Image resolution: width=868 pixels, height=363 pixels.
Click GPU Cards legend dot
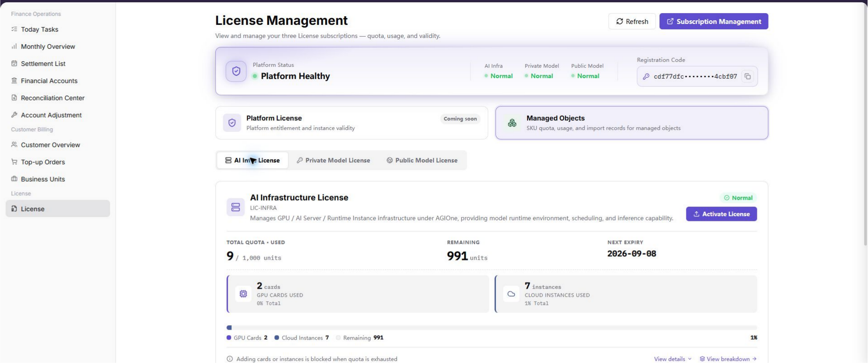[x=229, y=338]
